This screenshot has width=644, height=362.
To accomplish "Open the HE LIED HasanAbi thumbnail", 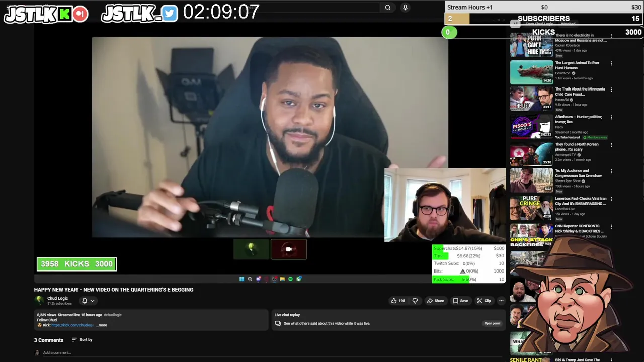I will click(x=532, y=99).
